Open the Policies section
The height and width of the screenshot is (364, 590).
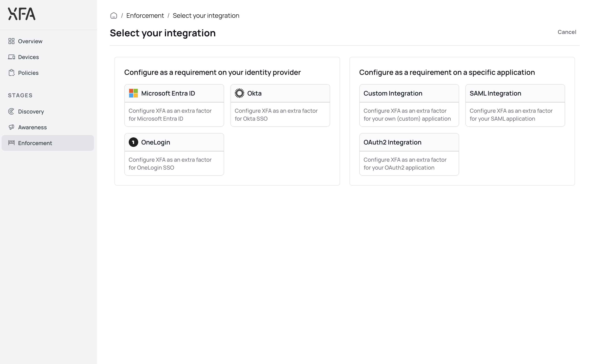tap(48, 73)
